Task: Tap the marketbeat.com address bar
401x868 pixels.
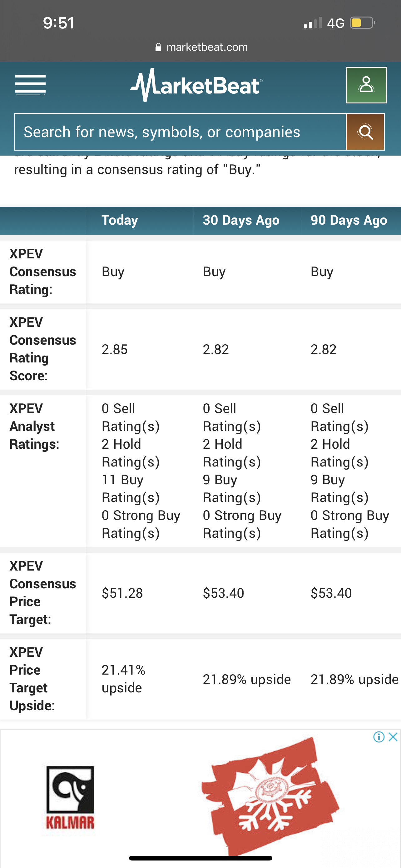Action: (x=201, y=47)
